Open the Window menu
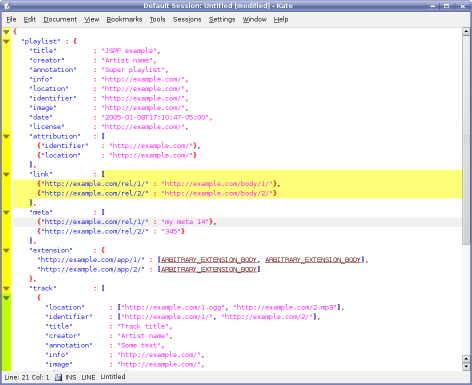Viewport: 472px width, 385px height. click(x=254, y=19)
